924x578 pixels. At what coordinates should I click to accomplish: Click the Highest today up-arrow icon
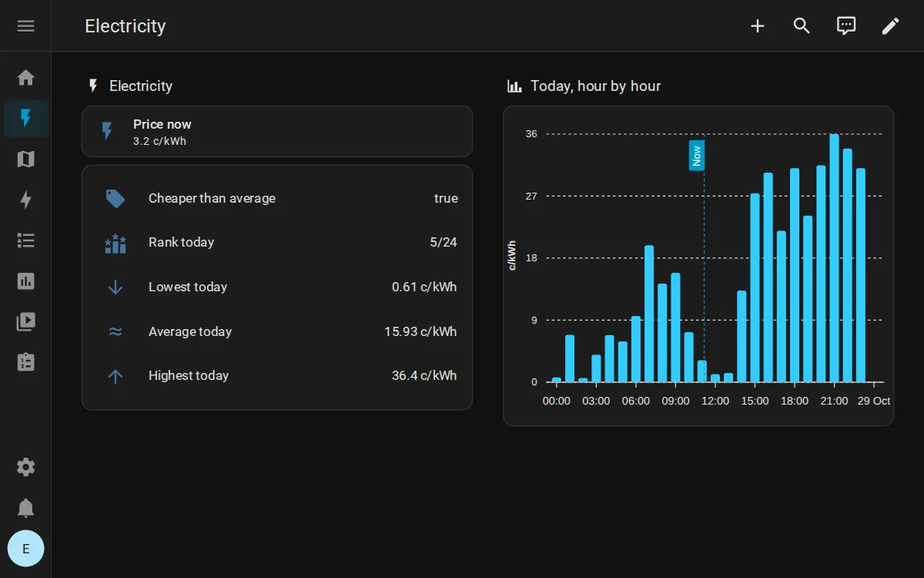115,376
